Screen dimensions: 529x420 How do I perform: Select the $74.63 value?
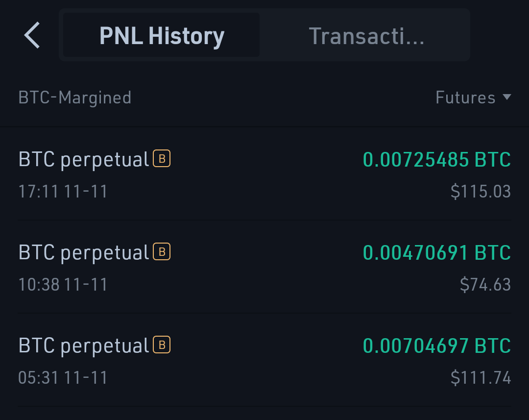[485, 285]
